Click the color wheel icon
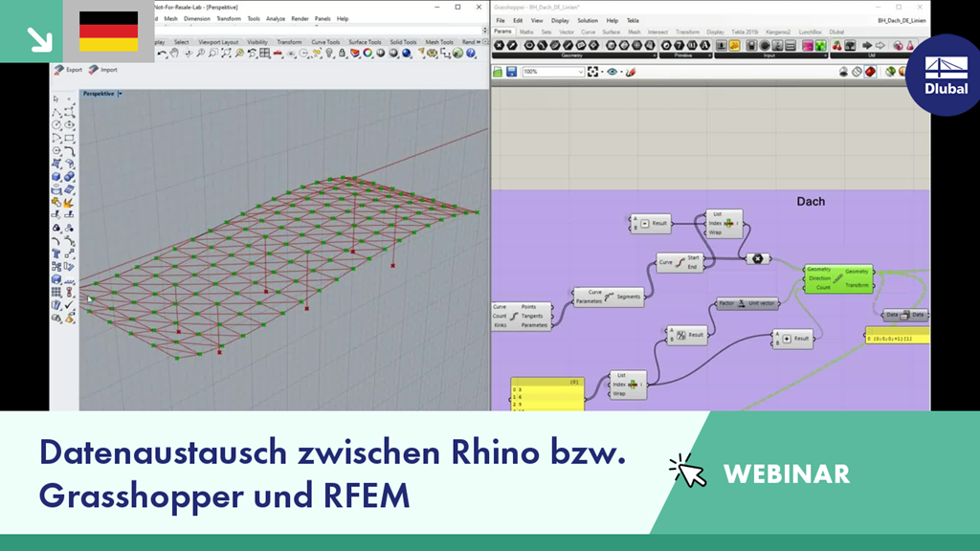 (x=367, y=54)
